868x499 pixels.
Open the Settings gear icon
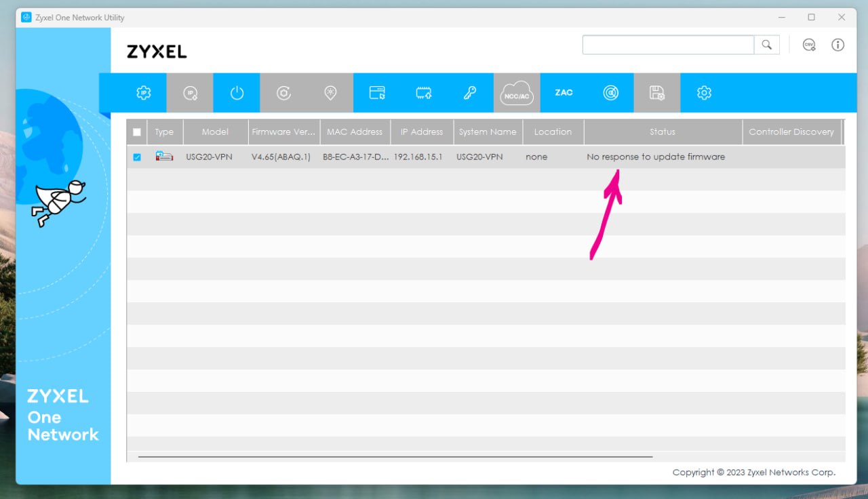(x=704, y=93)
